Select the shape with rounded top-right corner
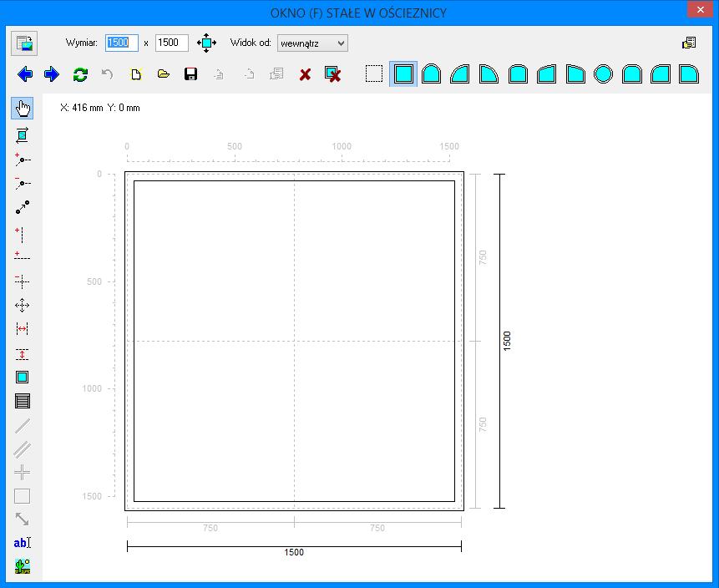The image size is (719, 588). (x=689, y=73)
